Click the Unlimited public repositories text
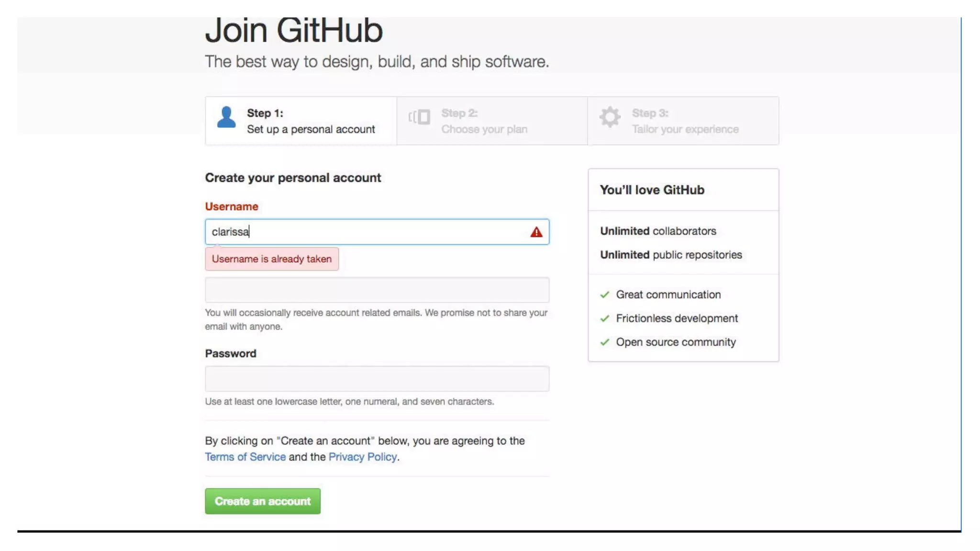This screenshot has height=551, width=980. (x=671, y=255)
